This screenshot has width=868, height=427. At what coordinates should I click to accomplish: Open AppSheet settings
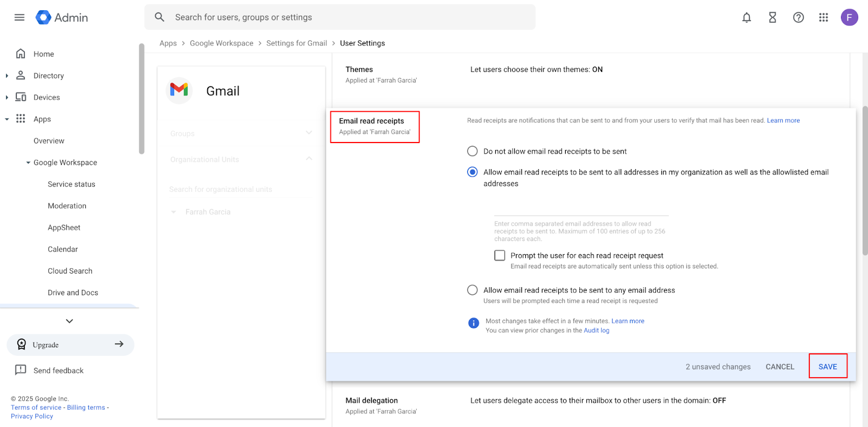64,227
